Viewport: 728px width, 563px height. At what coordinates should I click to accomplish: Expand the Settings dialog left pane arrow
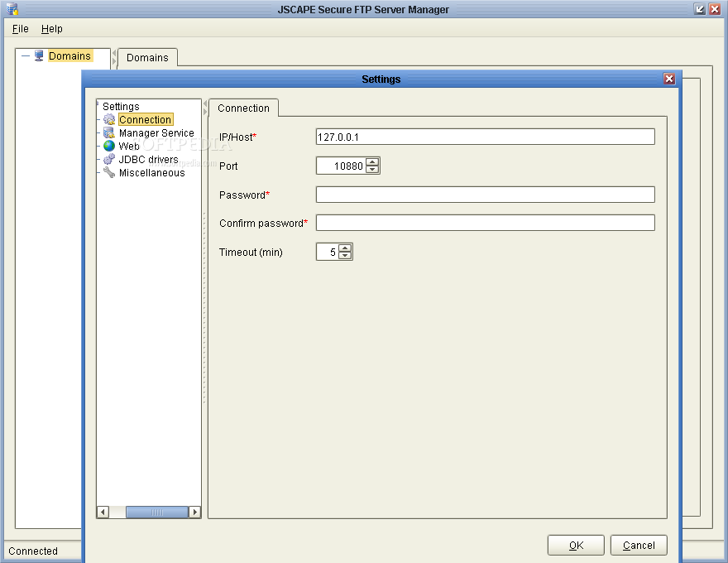(x=205, y=112)
